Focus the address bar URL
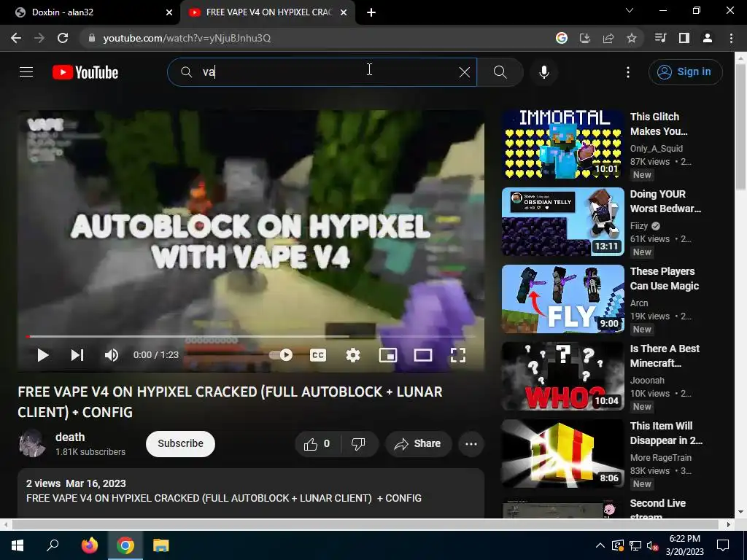Image resolution: width=747 pixels, height=560 pixels. [x=187, y=38]
